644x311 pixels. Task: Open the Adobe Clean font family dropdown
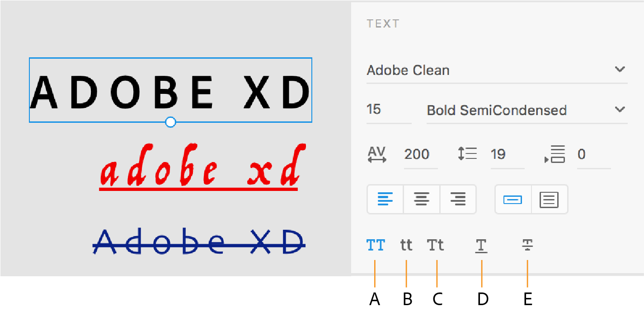click(452, 70)
